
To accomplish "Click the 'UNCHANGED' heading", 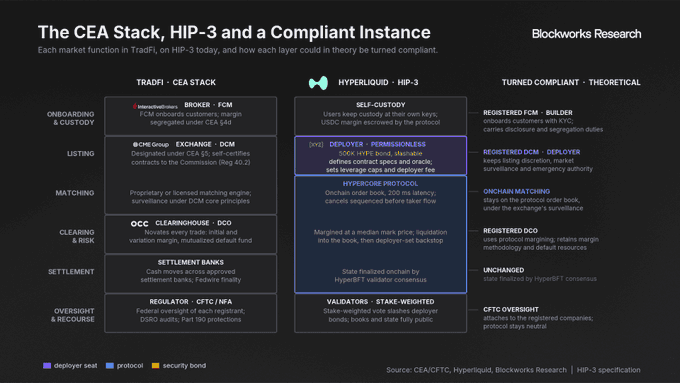I will pos(503,270).
